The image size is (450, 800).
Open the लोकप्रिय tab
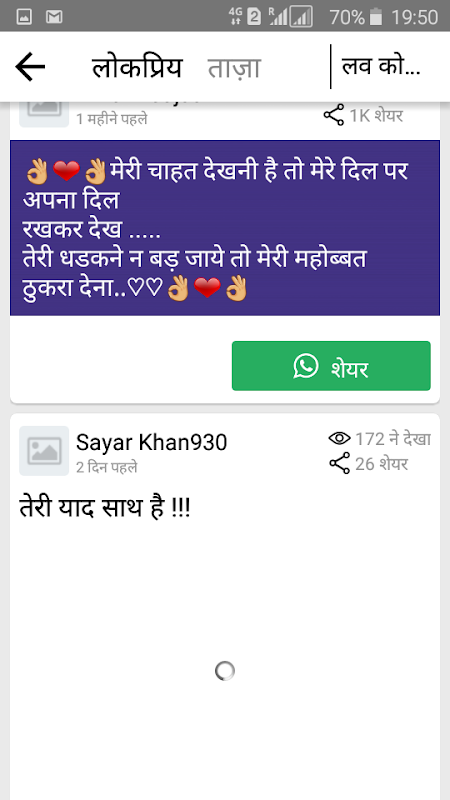pos(137,67)
